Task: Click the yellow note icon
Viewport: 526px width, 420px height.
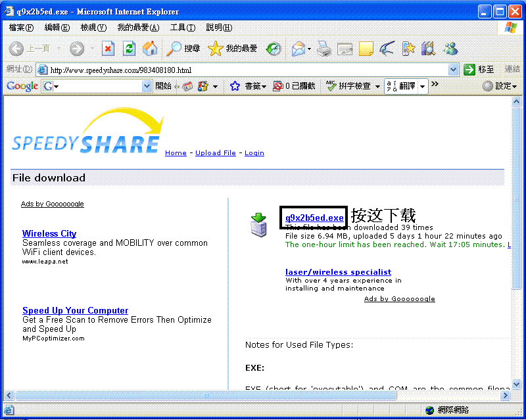Action: point(366,49)
